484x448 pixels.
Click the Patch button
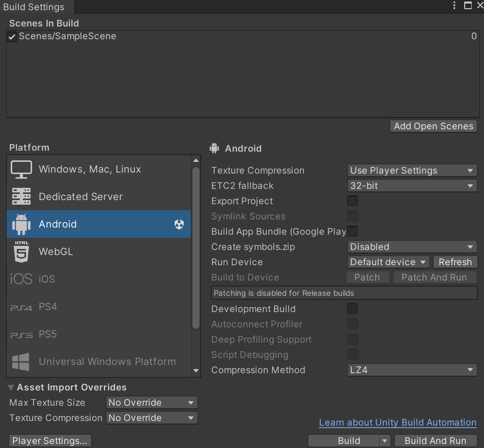(367, 277)
